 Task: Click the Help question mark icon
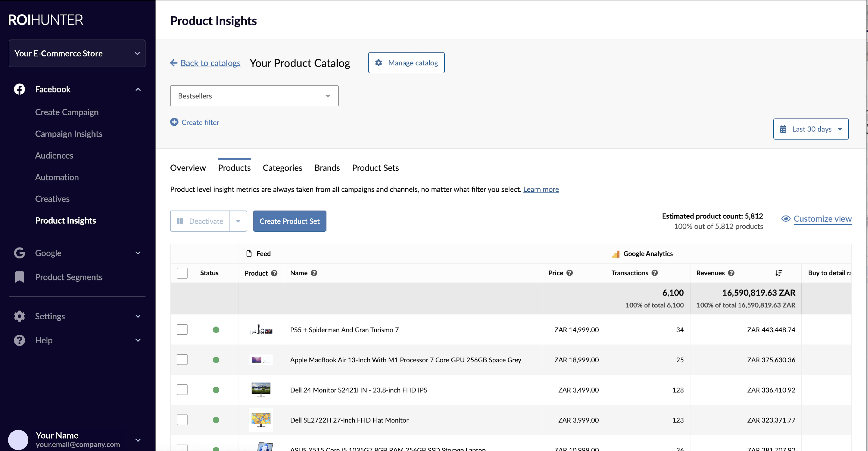point(19,340)
